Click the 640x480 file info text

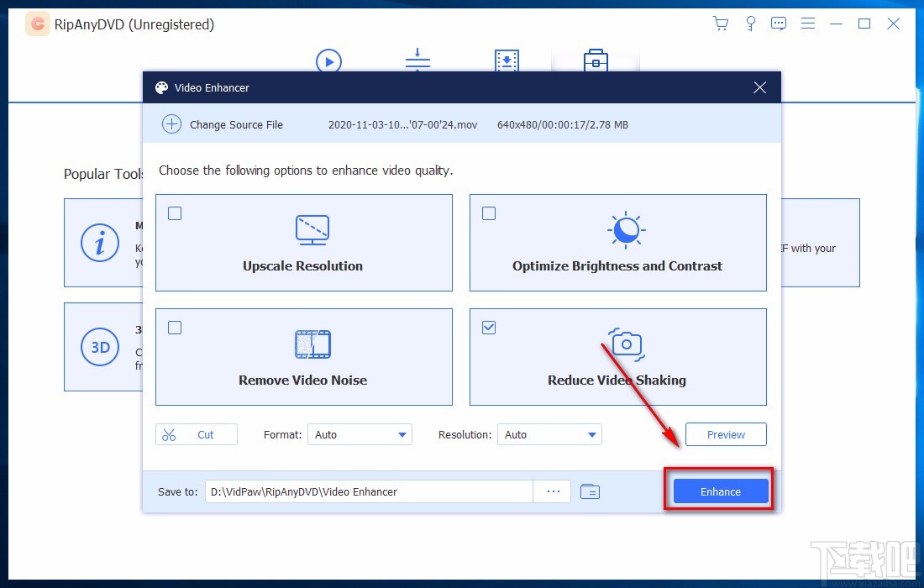click(563, 125)
